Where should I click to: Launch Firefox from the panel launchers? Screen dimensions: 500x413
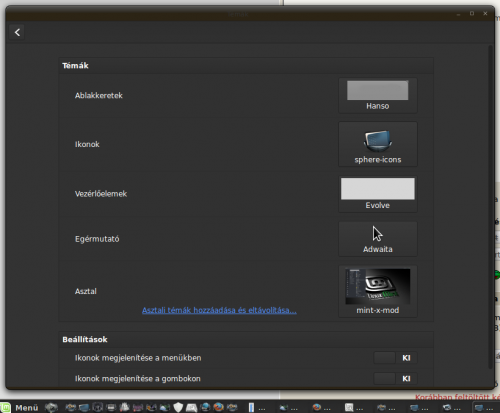tap(218, 407)
